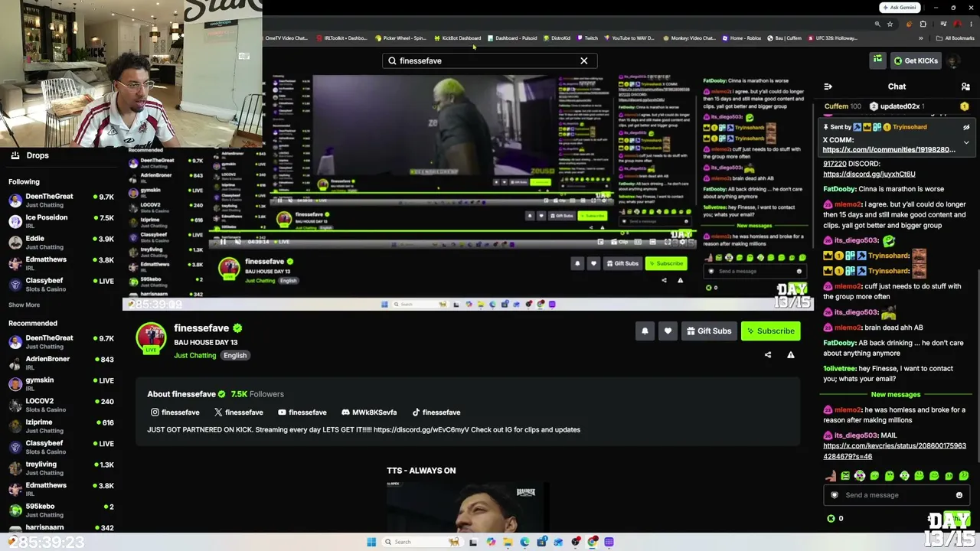Click the finessefave search field
The image size is (980, 551).
pos(490,60)
